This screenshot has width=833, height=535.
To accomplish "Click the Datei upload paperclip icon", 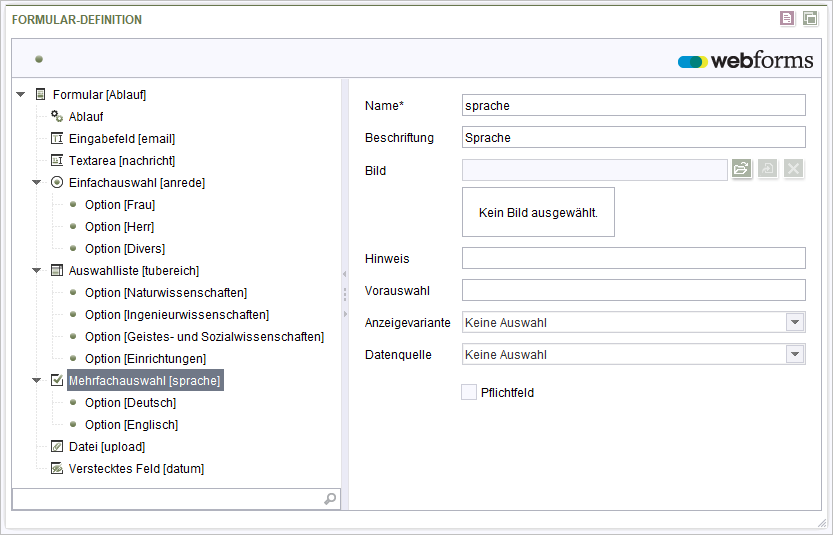I will click(x=57, y=446).
